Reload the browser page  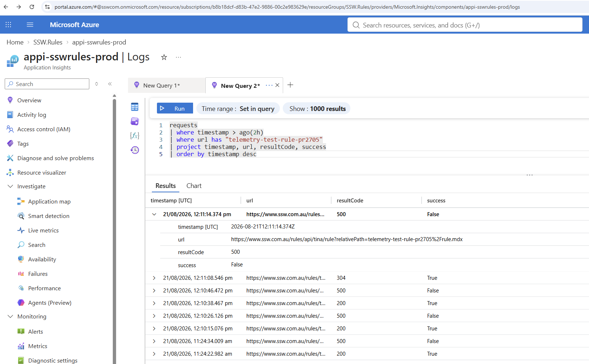pyautogui.click(x=32, y=7)
